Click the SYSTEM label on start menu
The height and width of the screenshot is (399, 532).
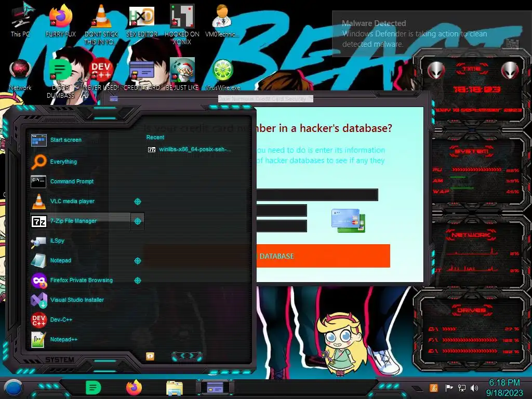60,360
